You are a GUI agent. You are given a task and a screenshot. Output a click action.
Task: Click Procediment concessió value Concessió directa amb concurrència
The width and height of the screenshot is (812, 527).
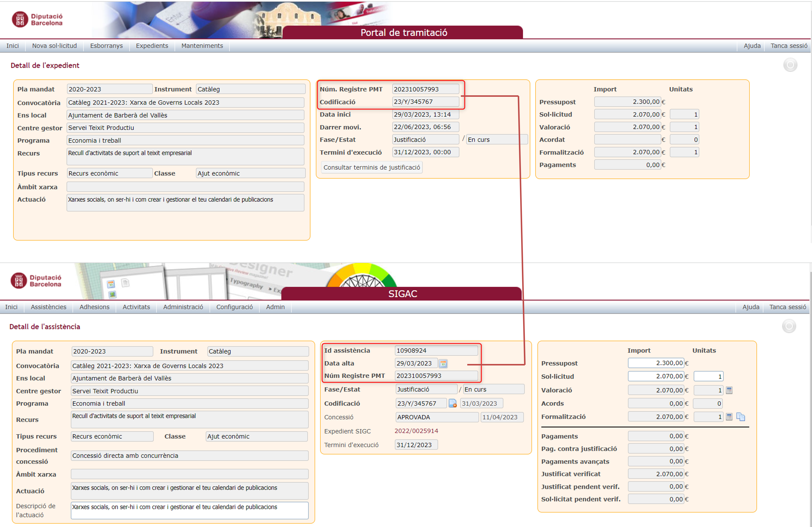pos(190,456)
